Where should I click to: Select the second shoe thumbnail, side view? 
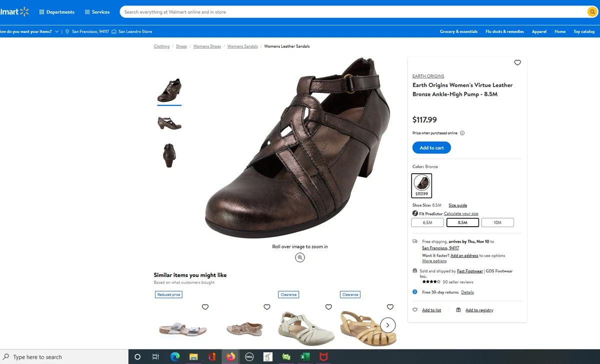click(169, 123)
